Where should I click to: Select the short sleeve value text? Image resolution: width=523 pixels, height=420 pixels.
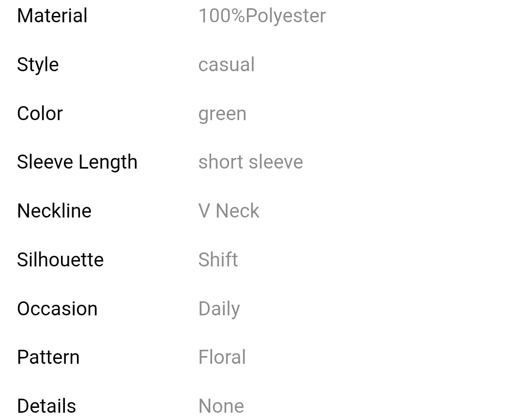(x=250, y=162)
